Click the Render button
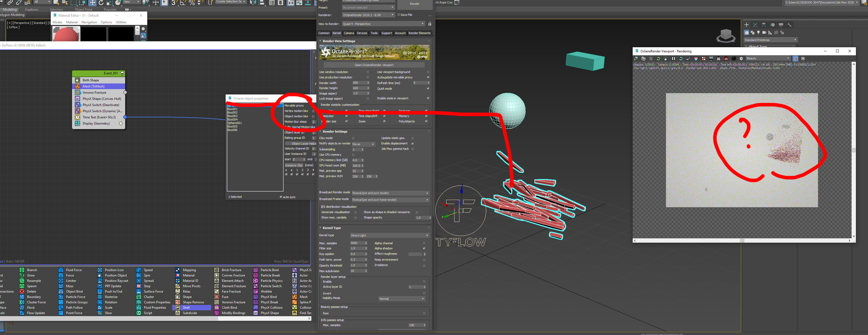This screenshot has height=335, width=868. click(415, 4)
